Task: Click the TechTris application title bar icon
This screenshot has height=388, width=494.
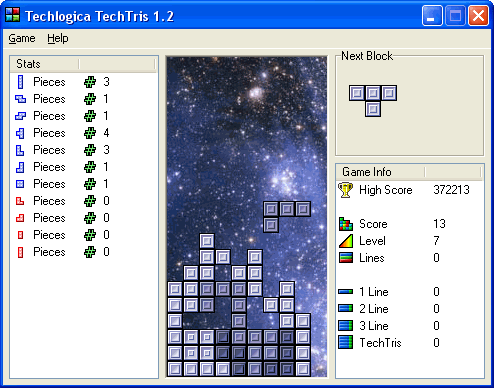Action: pyautogui.click(x=13, y=15)
